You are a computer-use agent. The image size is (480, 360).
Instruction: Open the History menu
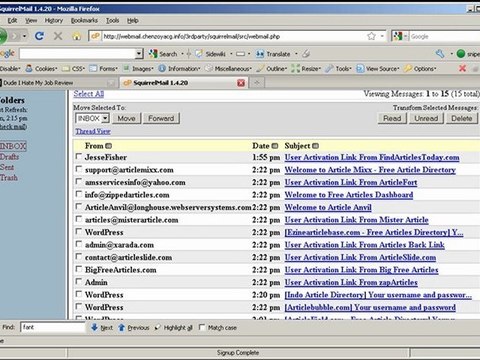(54, 20)
